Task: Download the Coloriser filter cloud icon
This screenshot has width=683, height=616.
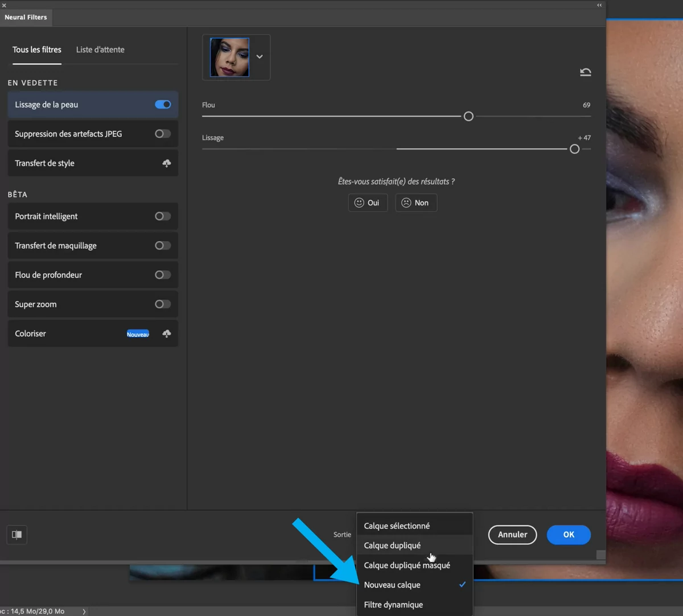Action: tap(167, 334)
